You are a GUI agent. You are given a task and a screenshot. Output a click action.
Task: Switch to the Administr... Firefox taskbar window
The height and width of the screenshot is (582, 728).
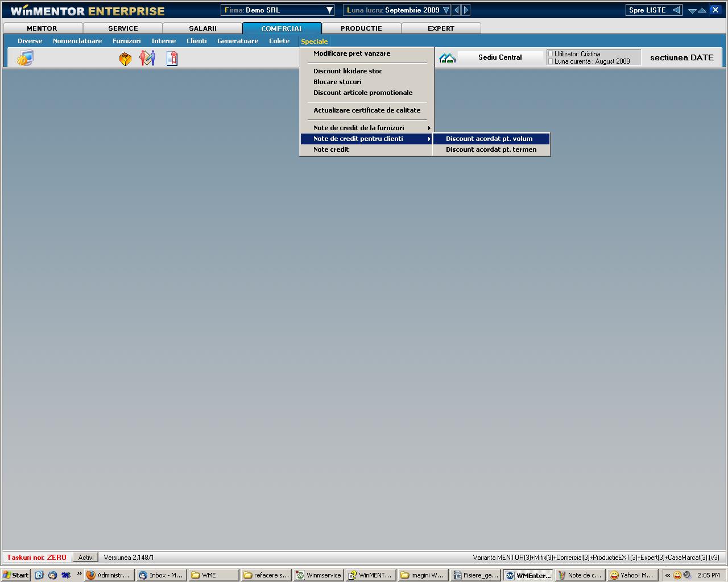109,575
